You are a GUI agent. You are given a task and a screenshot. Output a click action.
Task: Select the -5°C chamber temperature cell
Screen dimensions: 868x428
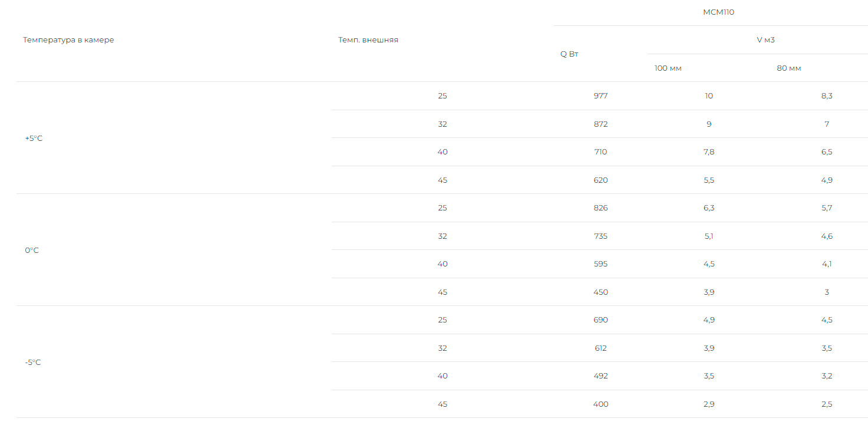pyautogui.click(x=33, y=363)
